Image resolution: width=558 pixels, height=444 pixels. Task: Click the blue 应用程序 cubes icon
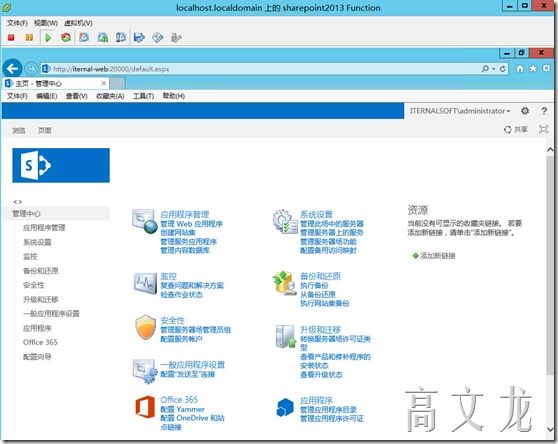(x=285, y=407)
